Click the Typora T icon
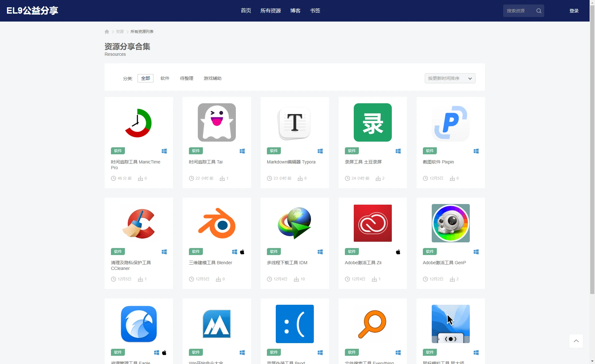Image resolution: width=595 pixels, height=364 pixels. point(294,123)
